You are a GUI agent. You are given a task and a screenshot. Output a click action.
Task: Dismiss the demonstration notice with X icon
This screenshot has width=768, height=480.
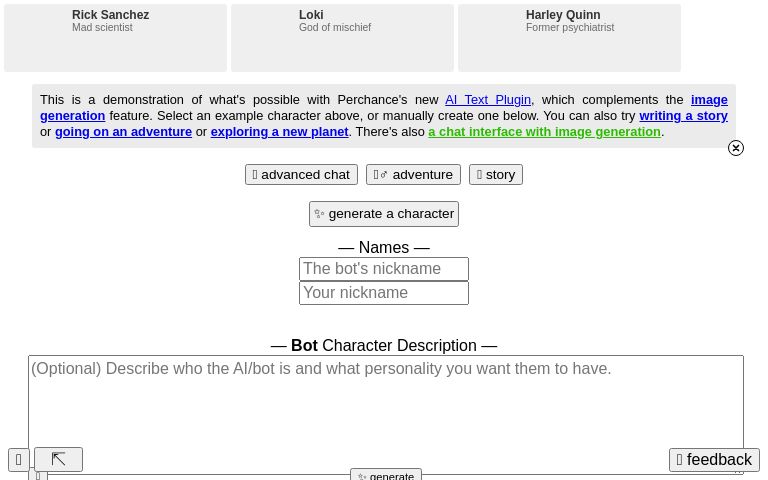point(736,148)
